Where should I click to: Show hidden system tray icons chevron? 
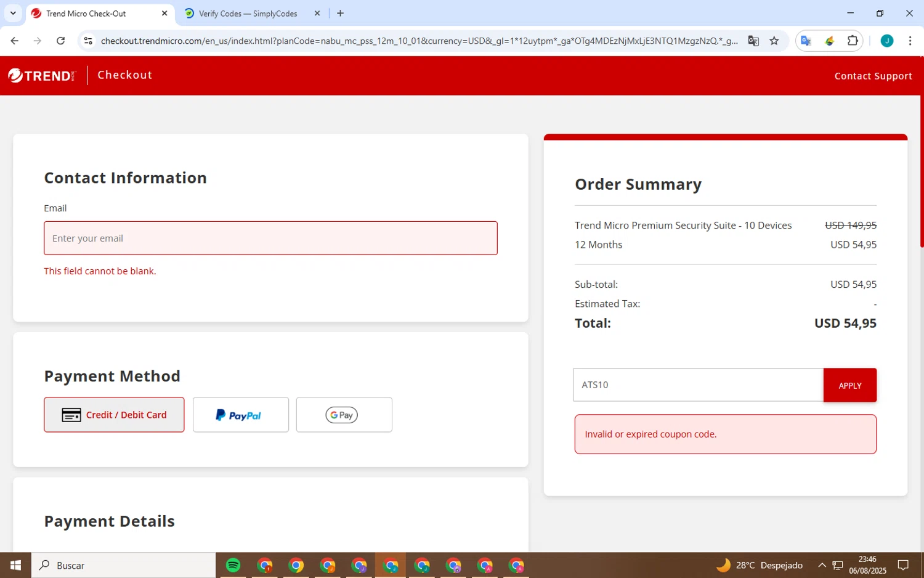822,565
